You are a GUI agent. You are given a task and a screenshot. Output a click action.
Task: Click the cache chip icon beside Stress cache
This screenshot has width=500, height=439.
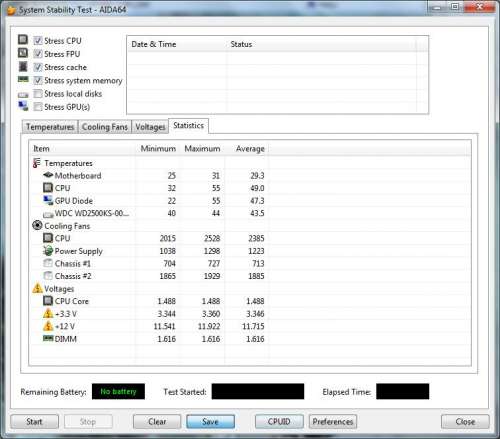tap(23, 66)
